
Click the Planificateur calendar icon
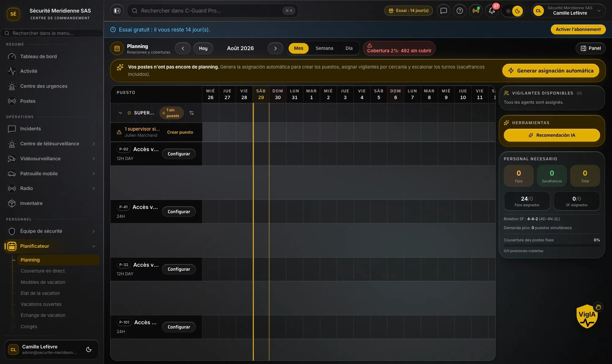pyautogui.click(x=12, y=246)
